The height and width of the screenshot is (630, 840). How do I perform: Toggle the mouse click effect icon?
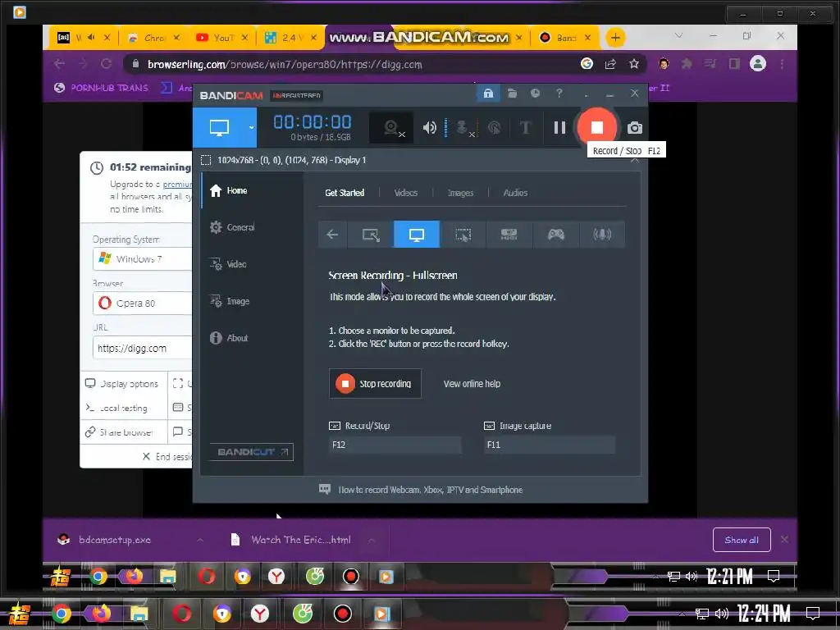pos(495,127)
